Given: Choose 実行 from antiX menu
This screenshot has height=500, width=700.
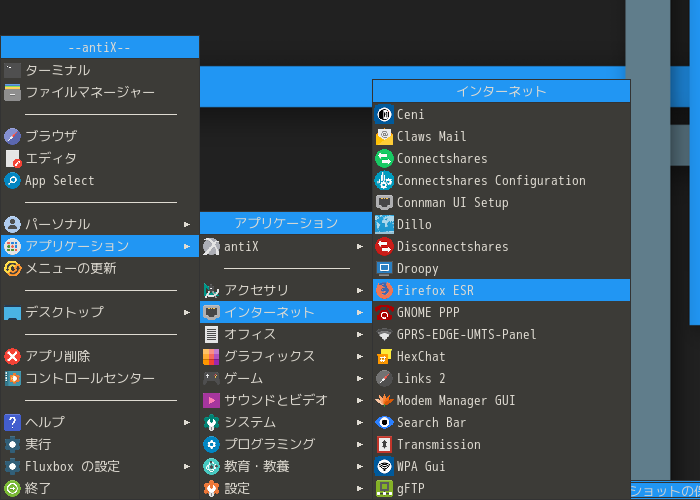Looking at the screenshot, I should (100, 444).
